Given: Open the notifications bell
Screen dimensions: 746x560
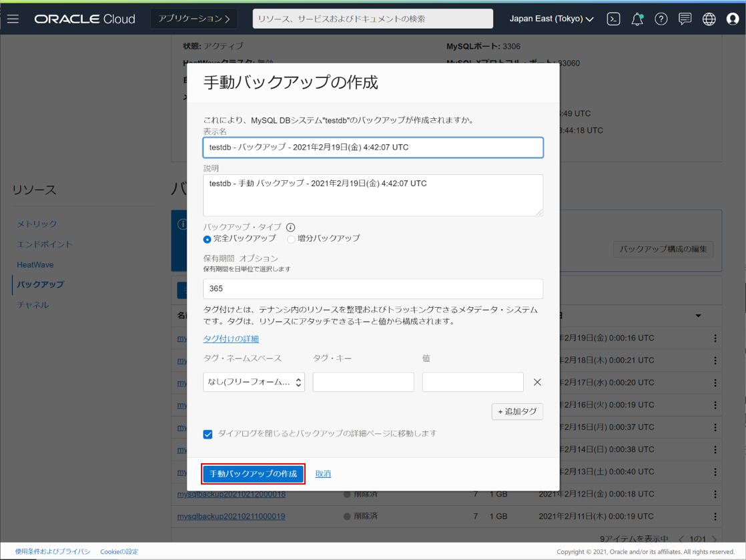Looking at the screenshot, I should 637,19.
